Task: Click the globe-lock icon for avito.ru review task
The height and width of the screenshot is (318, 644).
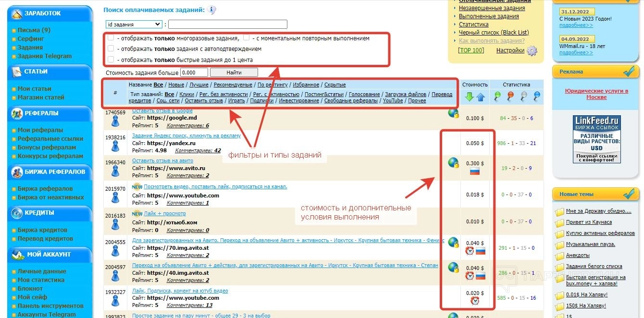Action: 453,162
